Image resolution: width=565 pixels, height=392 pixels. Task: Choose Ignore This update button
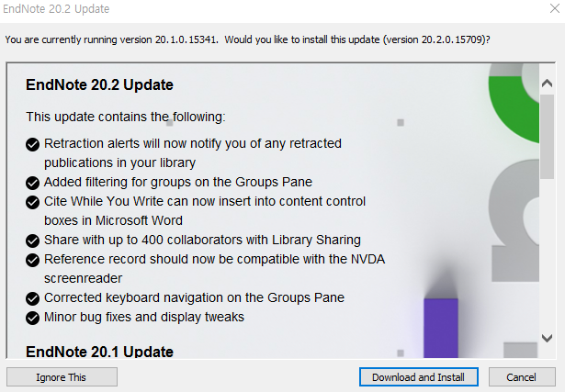[62, 377]
